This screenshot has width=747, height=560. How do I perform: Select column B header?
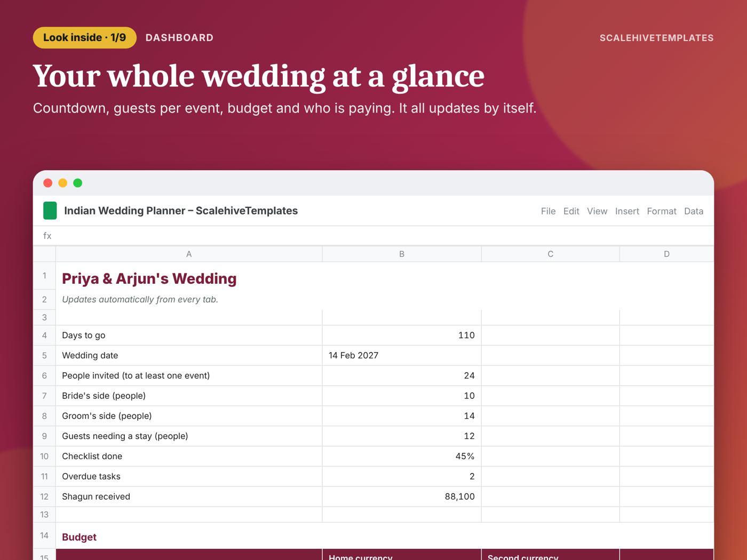(x=402, y=254)
